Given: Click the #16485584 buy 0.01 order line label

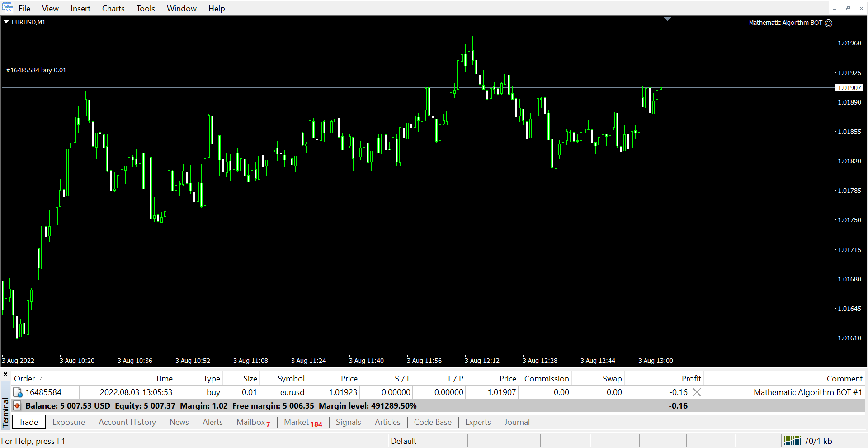Looking at the screenshot, I should click(36, 70).
